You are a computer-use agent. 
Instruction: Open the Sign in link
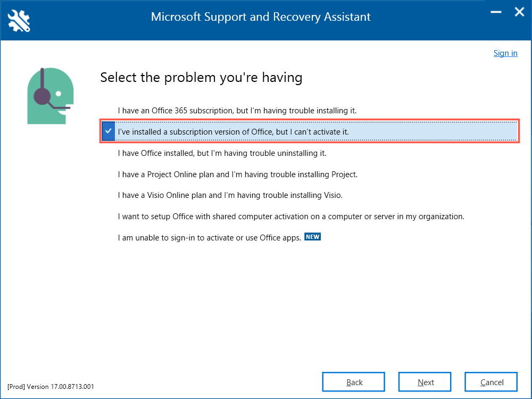click(505, 53)
